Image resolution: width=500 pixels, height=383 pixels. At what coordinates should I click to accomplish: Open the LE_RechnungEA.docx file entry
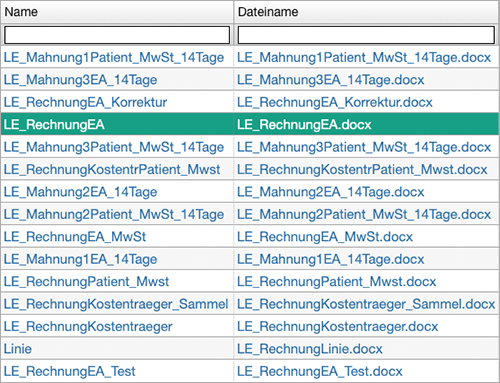304,125
